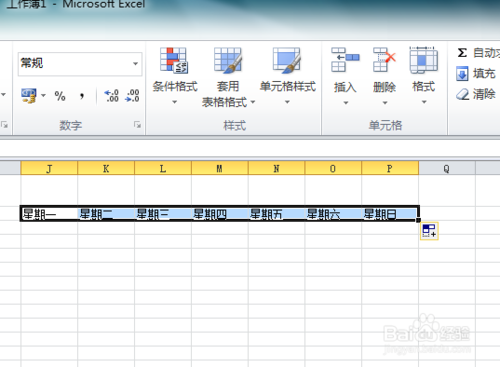Screen dimensions: 500x367
Task: Click the Insert cells (插入) icon
Action: 345,60
